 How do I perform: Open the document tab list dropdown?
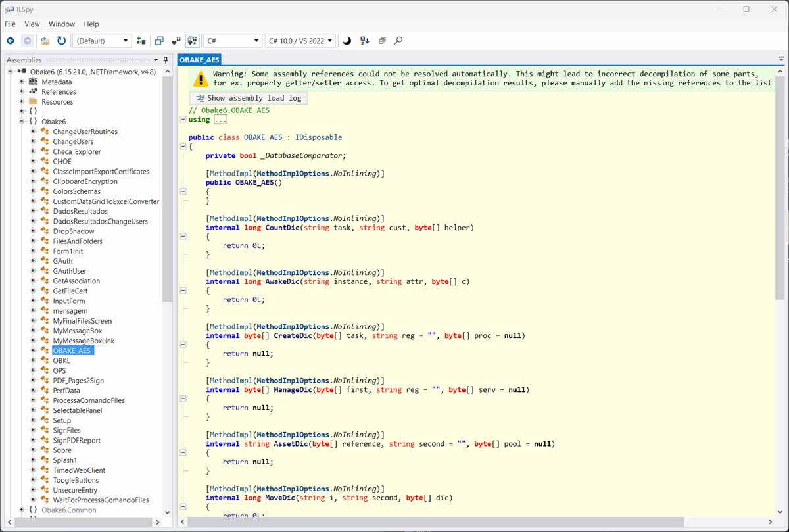[781, 59]
